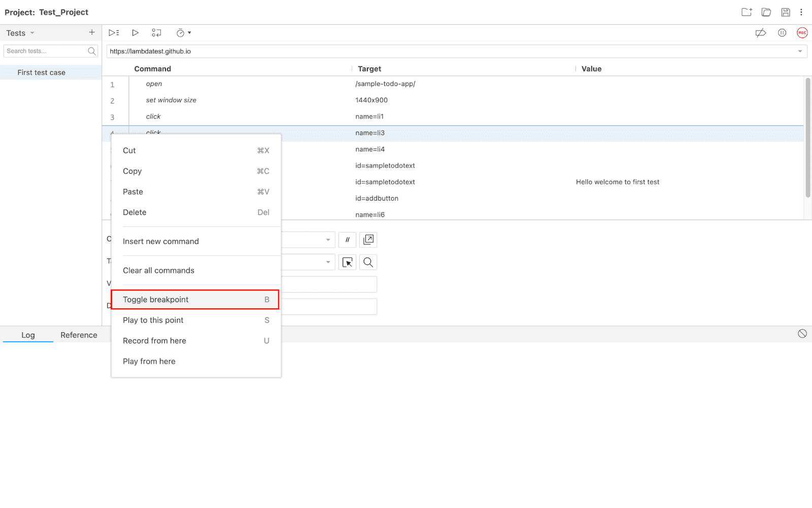Open the Target field dropdown arrow

click(328, 262)
